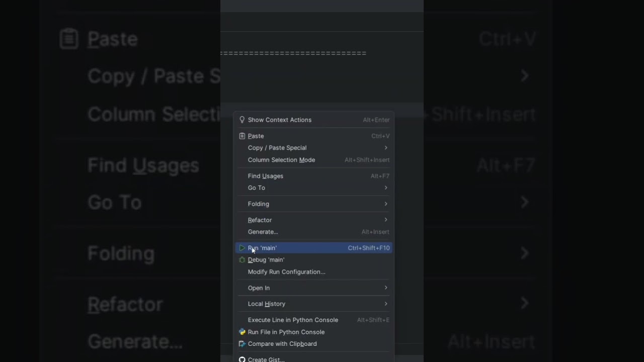Click the green run triangle icon
This screenshot has width=644, height=362.
tap(242, 248)
